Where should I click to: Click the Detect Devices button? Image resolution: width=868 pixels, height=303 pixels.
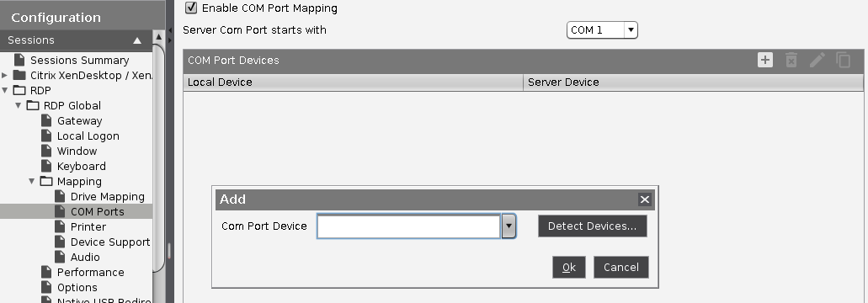pos(593,226)
